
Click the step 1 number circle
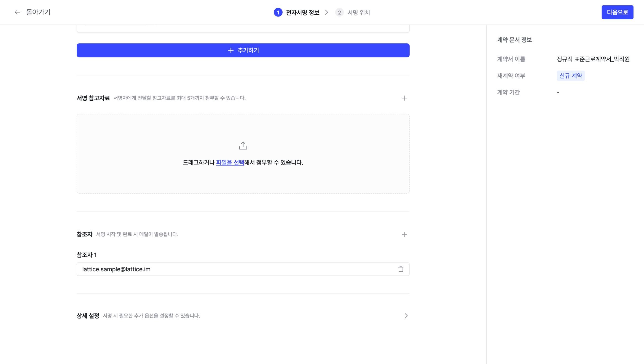pyautogui.click(x=278, y=13)
